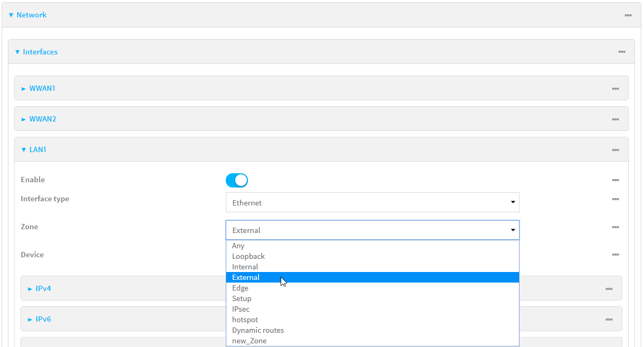Open the IPv4 section options menu
The height and width of the screenshot is (347, 644).
609,288
